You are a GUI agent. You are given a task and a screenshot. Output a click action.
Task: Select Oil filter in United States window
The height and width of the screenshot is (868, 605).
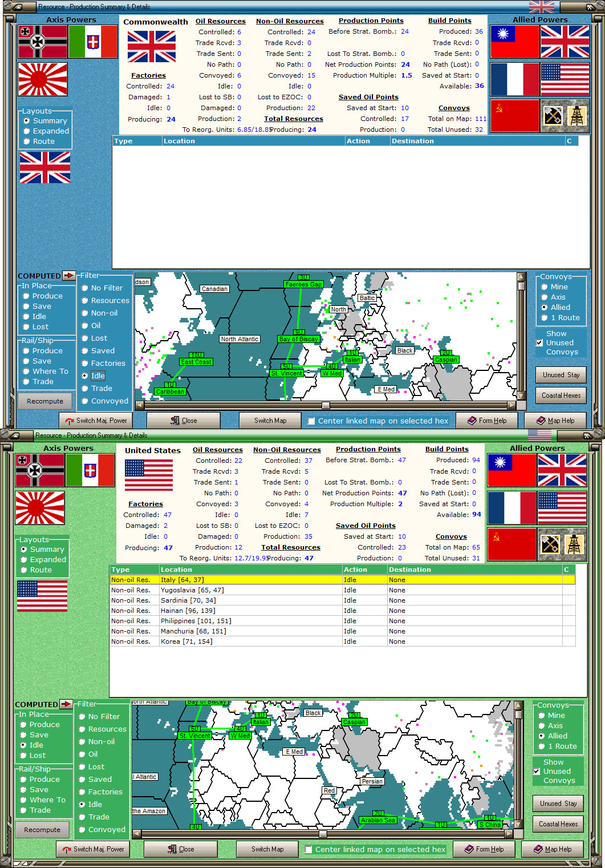(x=90, y=754)
